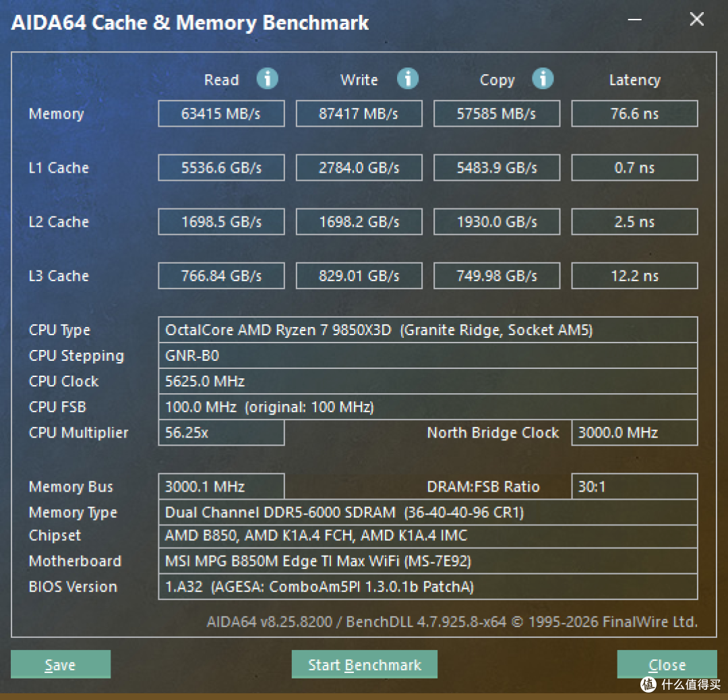Click DRAM:FSB Ratio value 30:1
Screen dimensions: 728x700
tap(635, 486)
